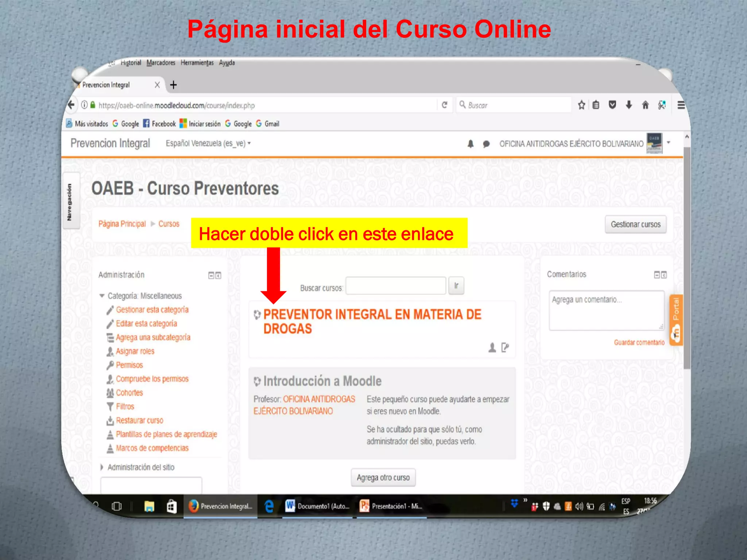Hide the Comentarios block

(657, 275)
